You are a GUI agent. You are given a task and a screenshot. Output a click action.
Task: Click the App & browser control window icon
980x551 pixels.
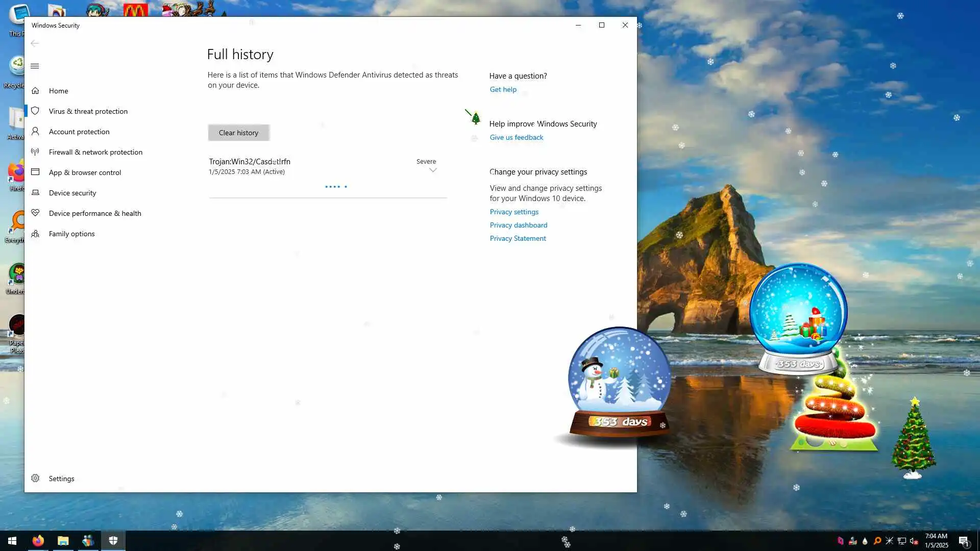(x=35, y=172)
